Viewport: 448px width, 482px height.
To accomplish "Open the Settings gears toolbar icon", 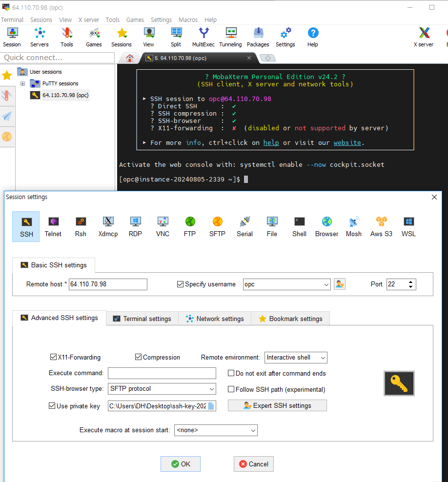I will pyautogui.click(x=285, y=37).
